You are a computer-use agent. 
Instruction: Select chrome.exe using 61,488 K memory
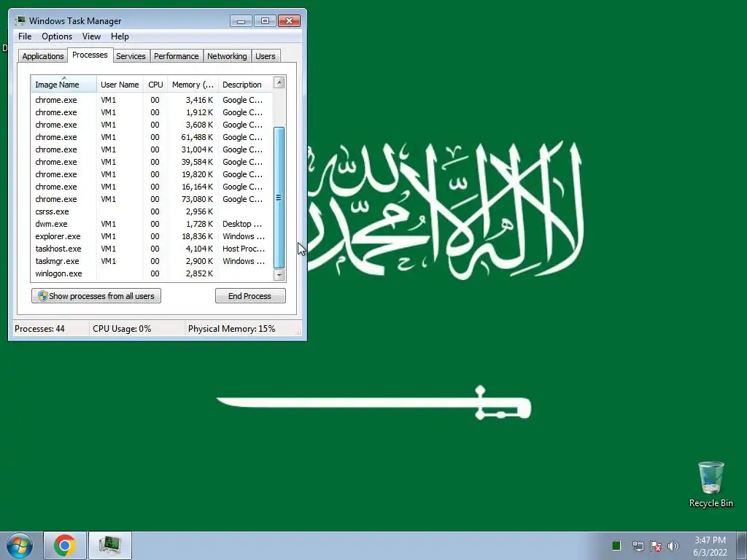click(152, 137)
